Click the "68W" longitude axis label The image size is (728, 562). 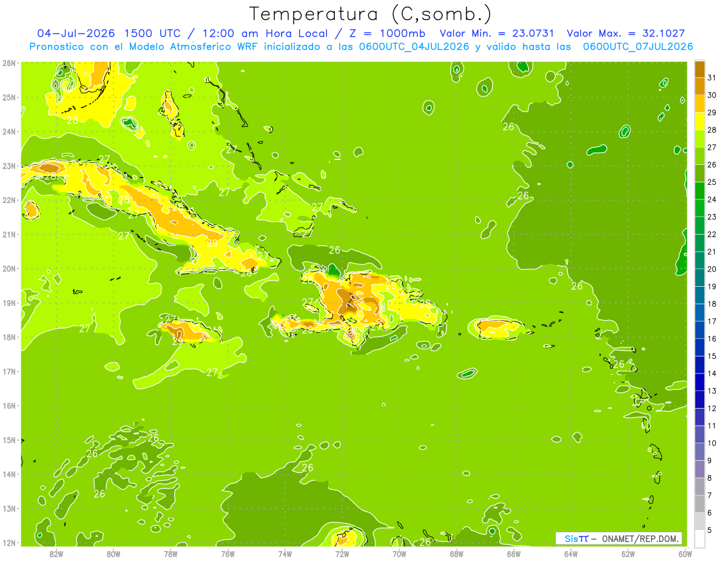(x=457, y=554)
